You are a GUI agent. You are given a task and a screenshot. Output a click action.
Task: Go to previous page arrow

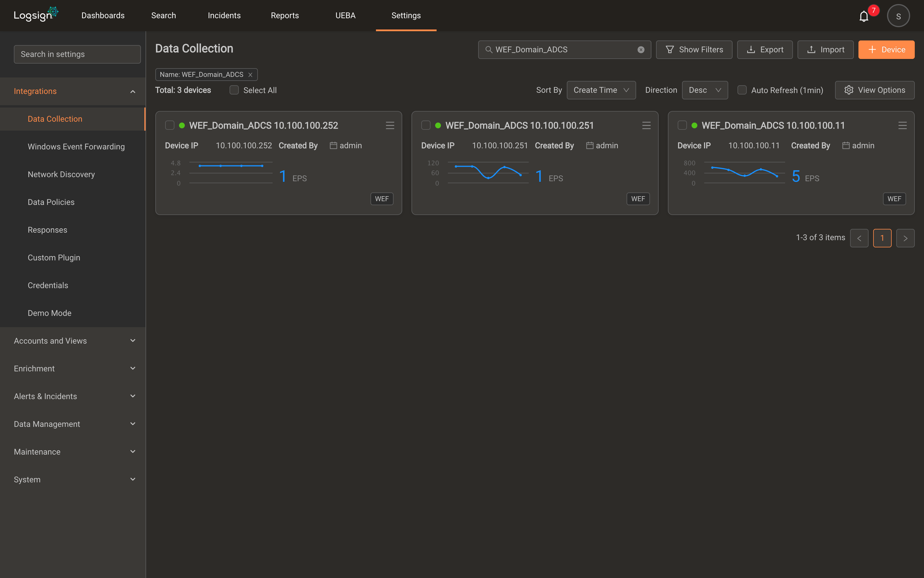pyautogui.click(x=859, y=238)
